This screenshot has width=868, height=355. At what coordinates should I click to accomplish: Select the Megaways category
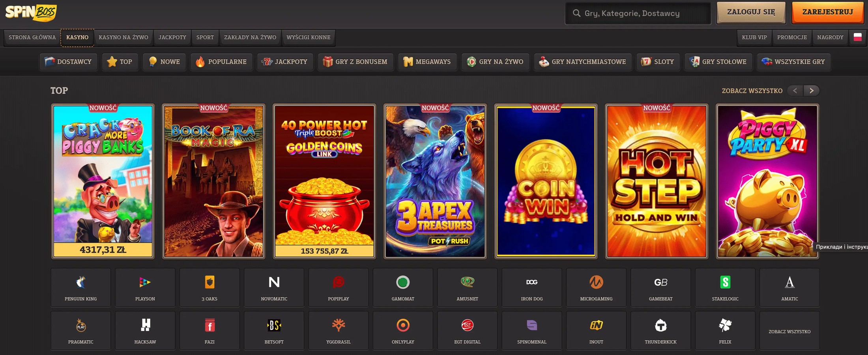pyautogui.click(x=427, y=62)
